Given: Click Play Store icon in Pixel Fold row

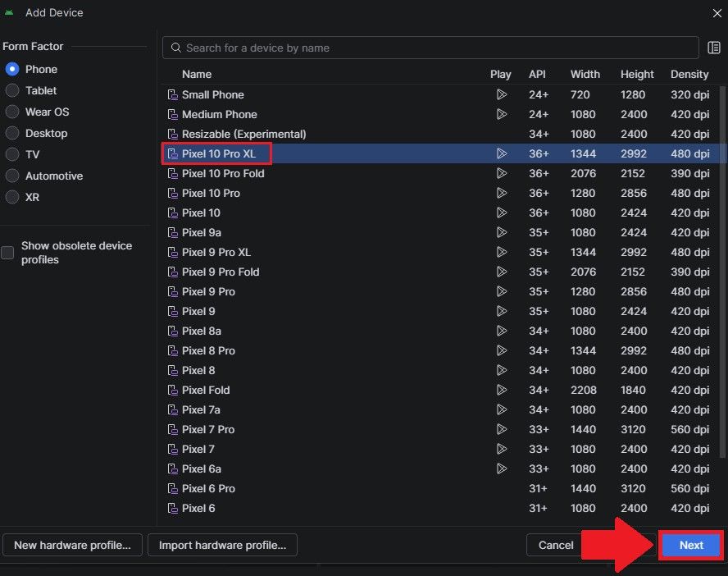Looking at the screenshot, I should pyautogui.click(x=502, y=391).
